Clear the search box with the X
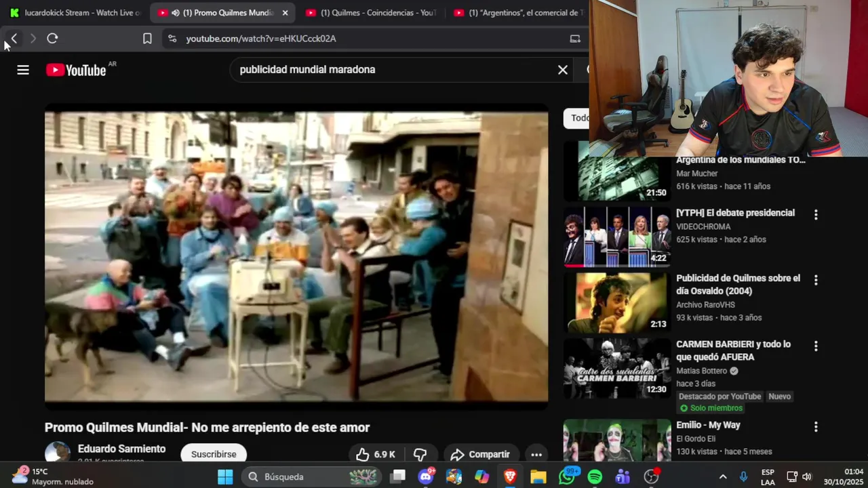Viewport: 868px width, 488px height. click(x=563, y=70)
